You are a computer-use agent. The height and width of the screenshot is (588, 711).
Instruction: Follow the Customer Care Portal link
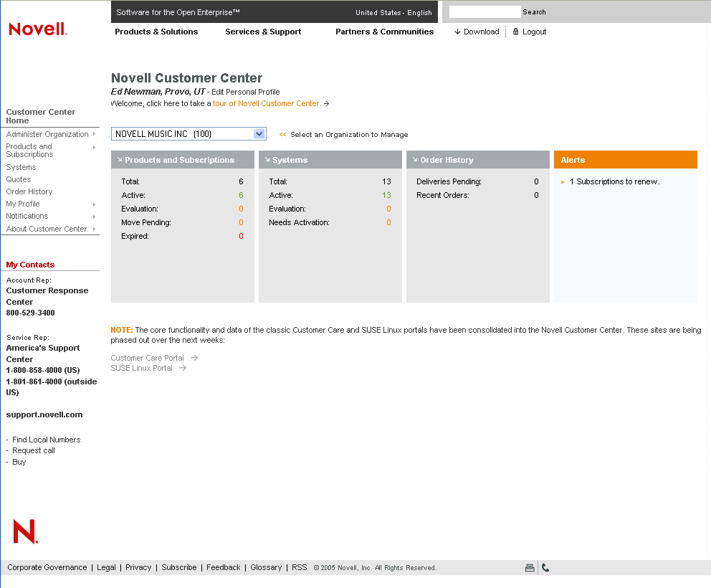(x=148, y=357)
